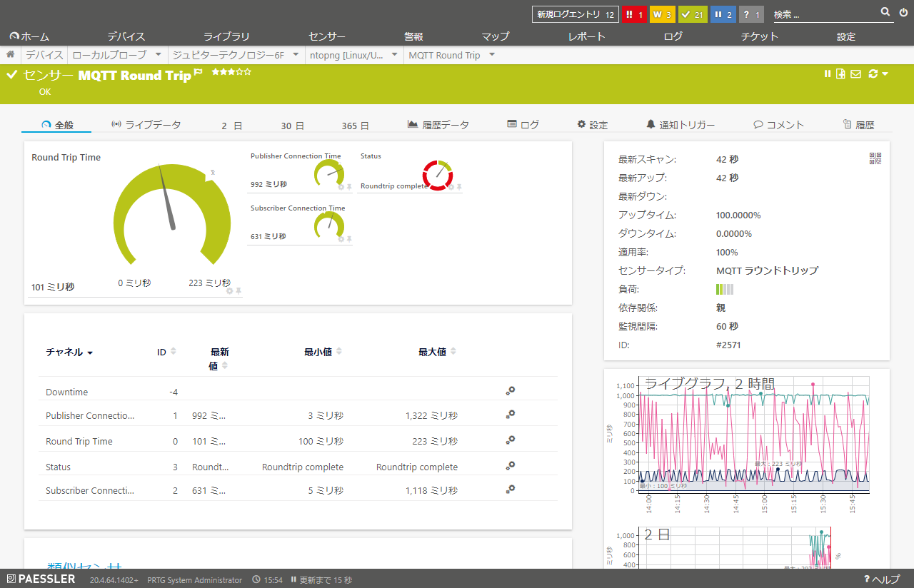Click the Status donut gauge

click(x=438, y=176)
